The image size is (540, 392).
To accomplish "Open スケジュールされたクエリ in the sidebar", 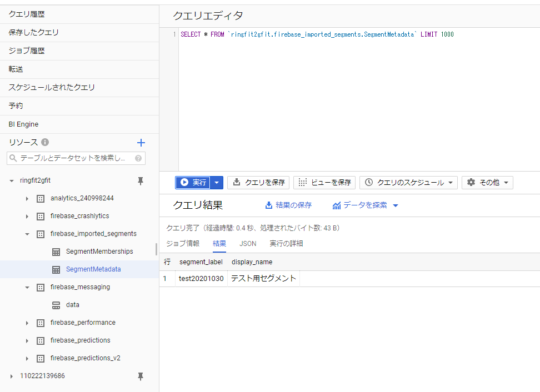I will tap(79, 88).
